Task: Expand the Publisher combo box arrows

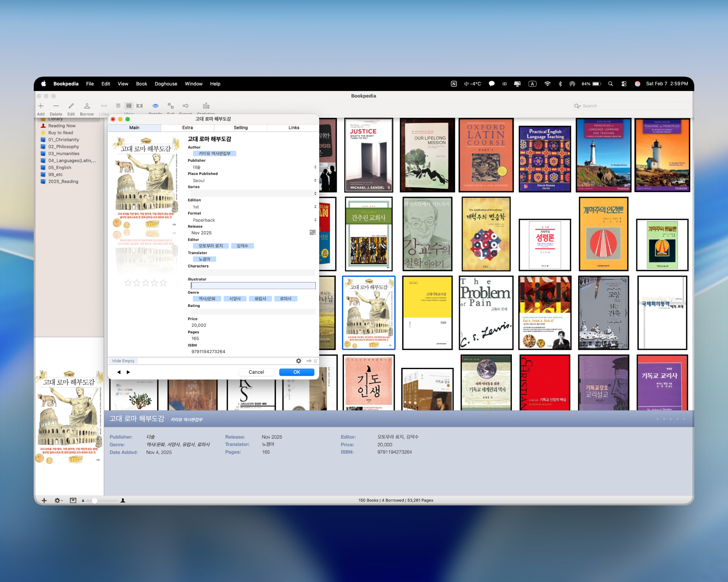Action: [315, 167]
